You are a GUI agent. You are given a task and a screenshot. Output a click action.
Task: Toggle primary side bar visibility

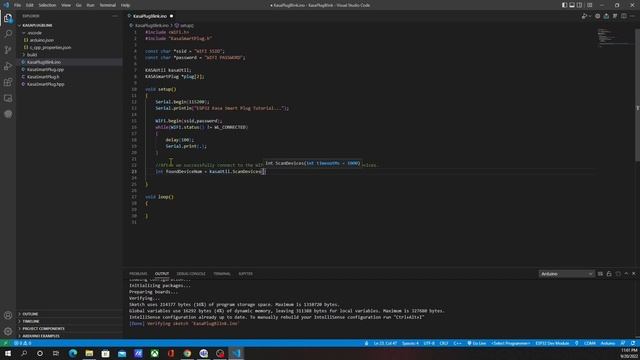(564, 5)
